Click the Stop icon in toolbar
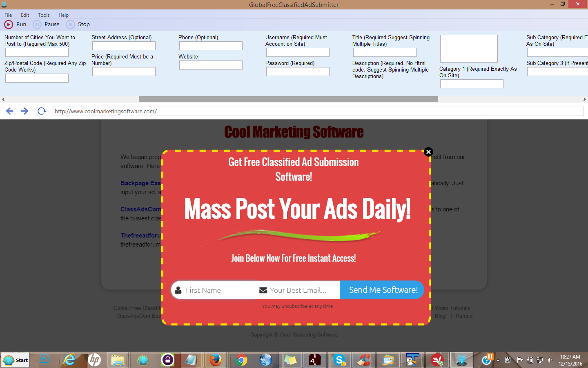 tap(71, 25)
